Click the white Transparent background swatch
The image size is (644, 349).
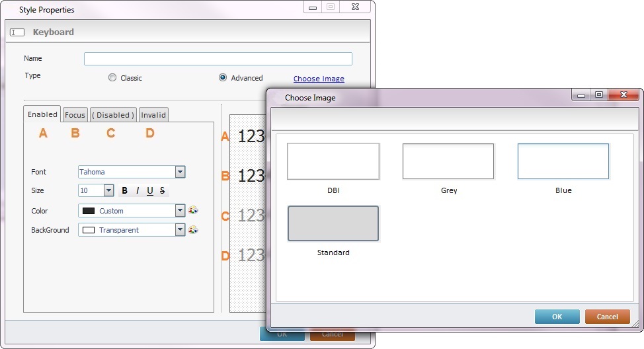[89, 230]
